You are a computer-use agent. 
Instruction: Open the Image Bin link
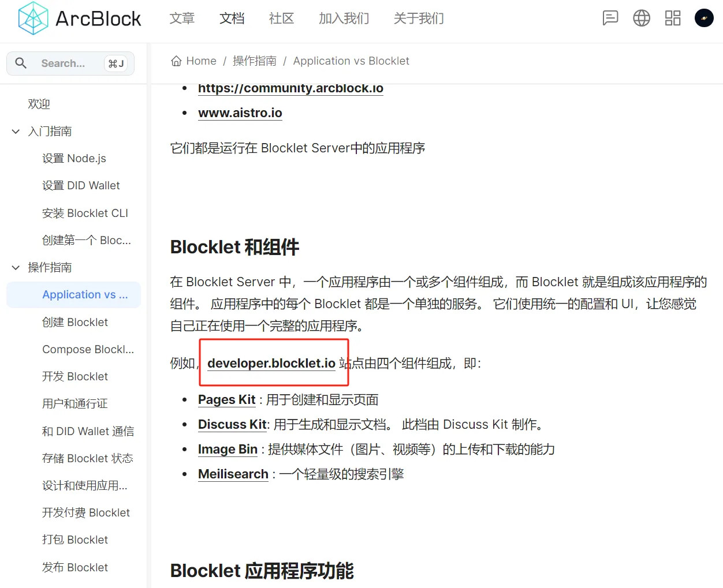(228, 450)
